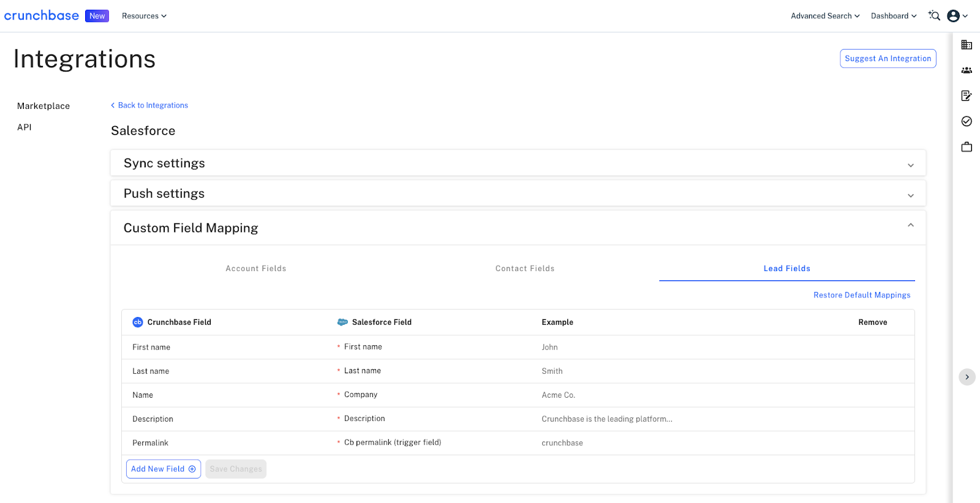Image resolution: width=980 pixels, height=503 pixels.
Task: Click the Crunchbase Description cell
Action: point(153,419)
